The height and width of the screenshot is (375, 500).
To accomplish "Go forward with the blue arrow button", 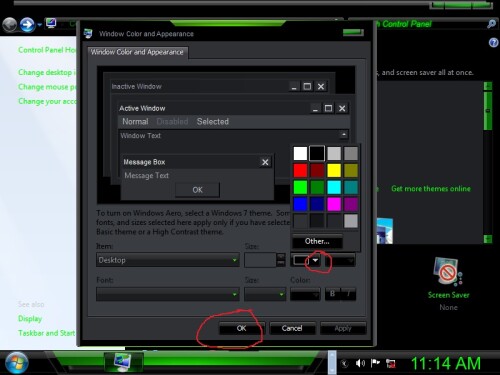I will pos(27,25).
